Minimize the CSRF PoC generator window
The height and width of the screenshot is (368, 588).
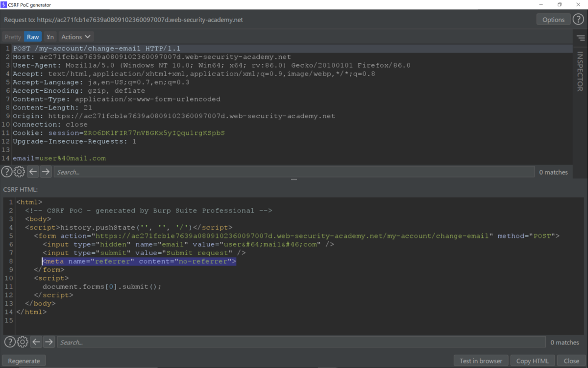point(541,4)
